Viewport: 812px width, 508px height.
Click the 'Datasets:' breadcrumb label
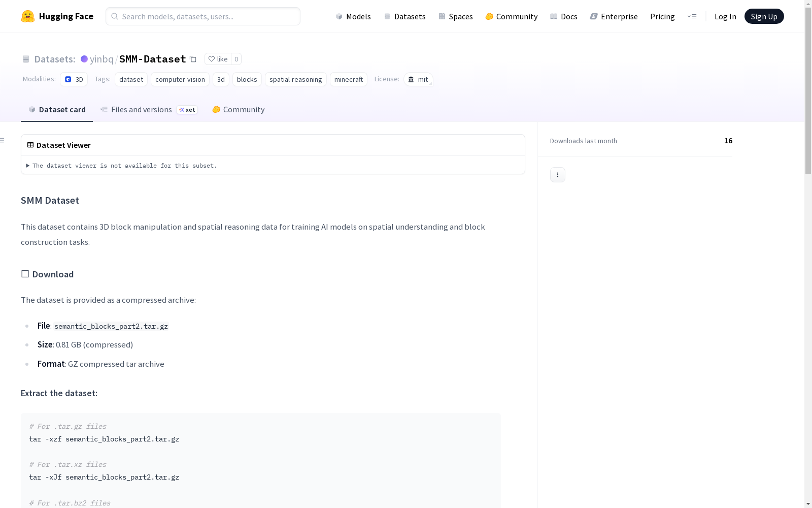pyautogui.click(x=55, y=59)
